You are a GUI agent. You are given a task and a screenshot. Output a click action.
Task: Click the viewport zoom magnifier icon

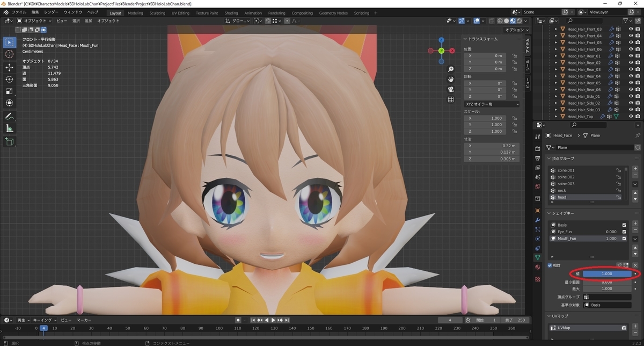point(451,69)
